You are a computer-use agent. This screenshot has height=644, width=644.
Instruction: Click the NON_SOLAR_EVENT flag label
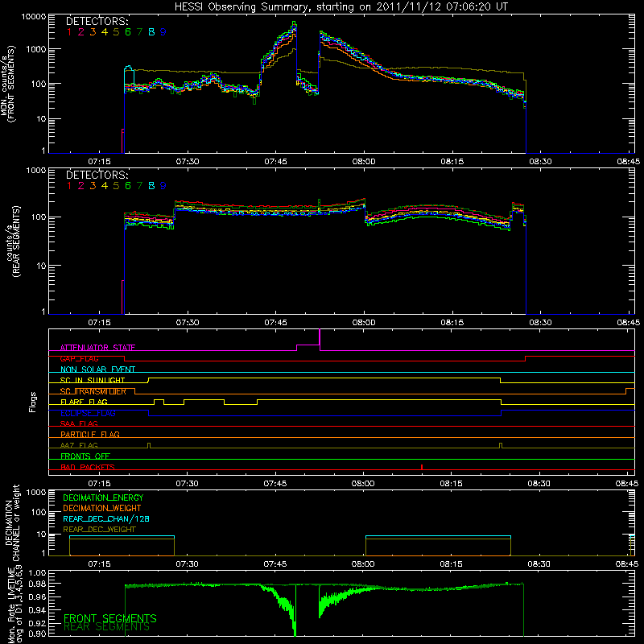pos(97,369)
